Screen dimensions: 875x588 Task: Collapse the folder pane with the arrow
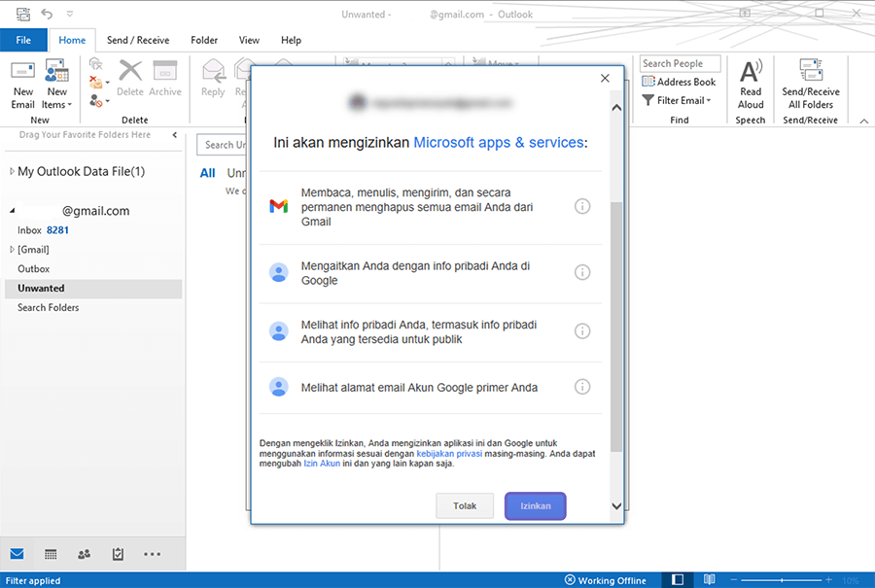(175, 135)
